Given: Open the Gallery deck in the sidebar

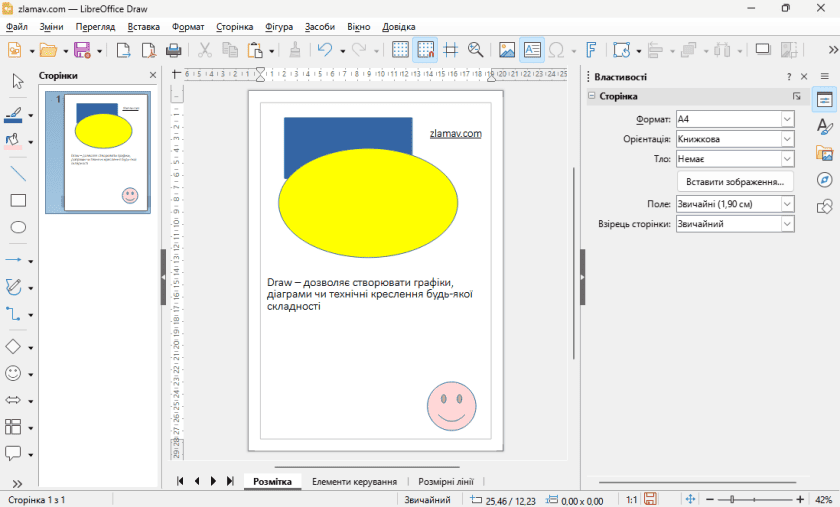Looking at the screenshot, I should [825, 153].
